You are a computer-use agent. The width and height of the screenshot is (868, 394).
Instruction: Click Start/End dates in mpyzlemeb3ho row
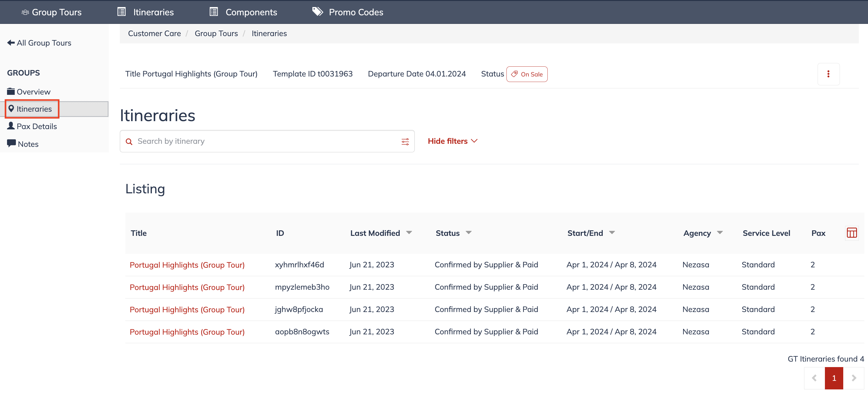click(612, 287)
